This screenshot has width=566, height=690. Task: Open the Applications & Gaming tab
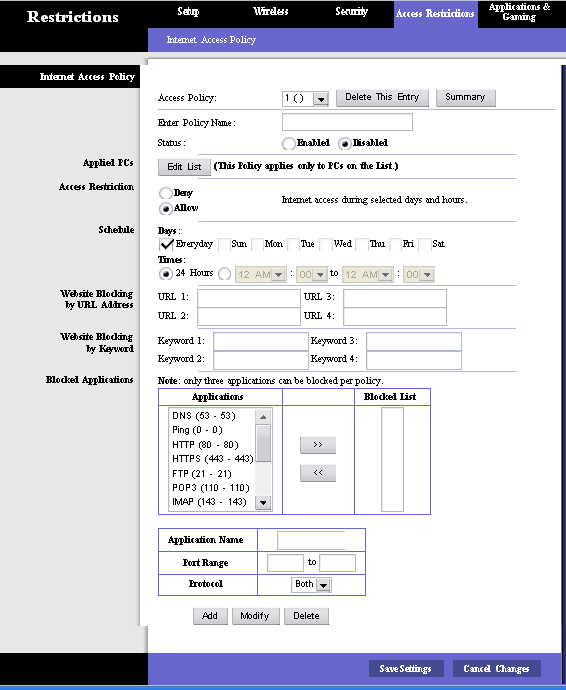(519, 12)
